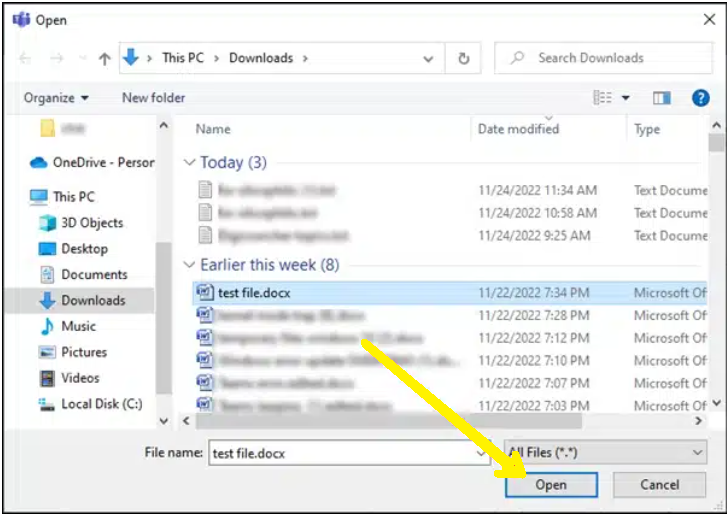Expand the File name history dropdown
The width and height of the screenshot is (727, 519).
click(x=482, y=453)
